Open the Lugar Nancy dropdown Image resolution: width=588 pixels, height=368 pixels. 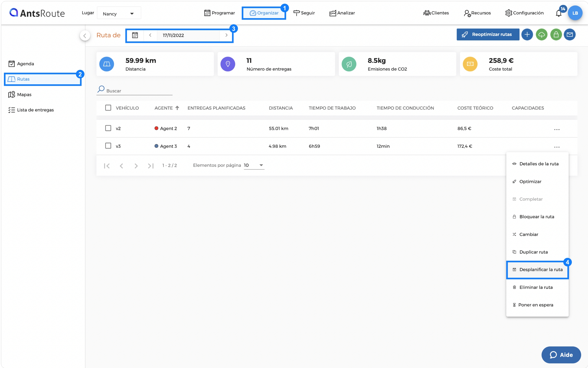click(x=119, y=13)
